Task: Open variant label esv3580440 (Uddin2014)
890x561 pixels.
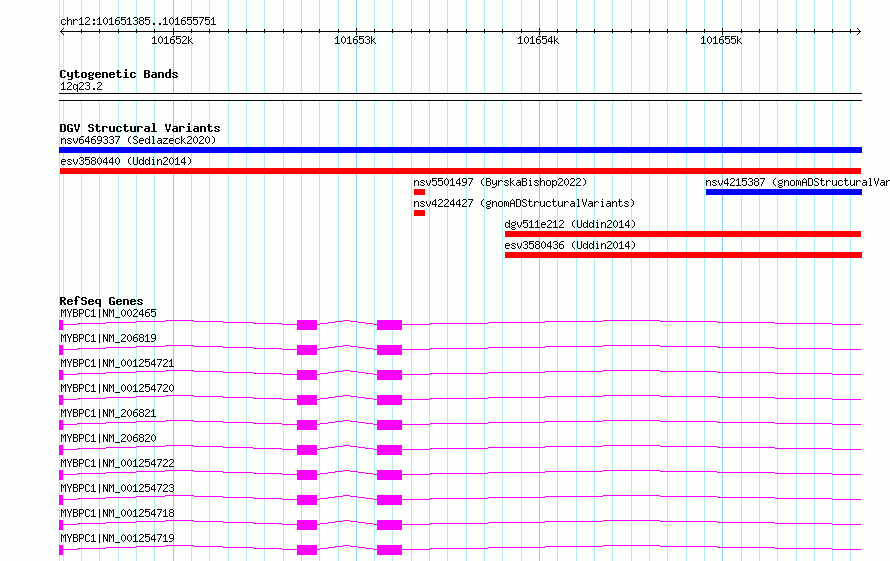Action: point(126,161)
